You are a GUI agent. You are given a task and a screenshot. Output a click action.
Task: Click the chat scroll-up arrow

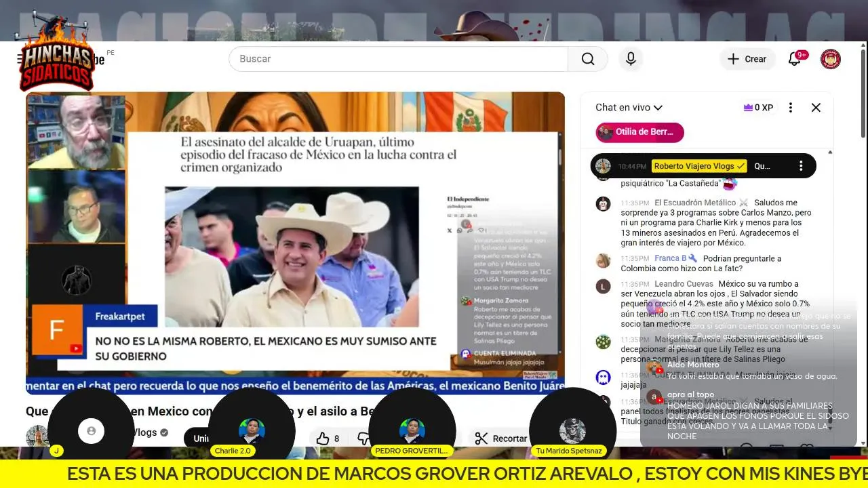pyautogui.click(x=829, y=153)
